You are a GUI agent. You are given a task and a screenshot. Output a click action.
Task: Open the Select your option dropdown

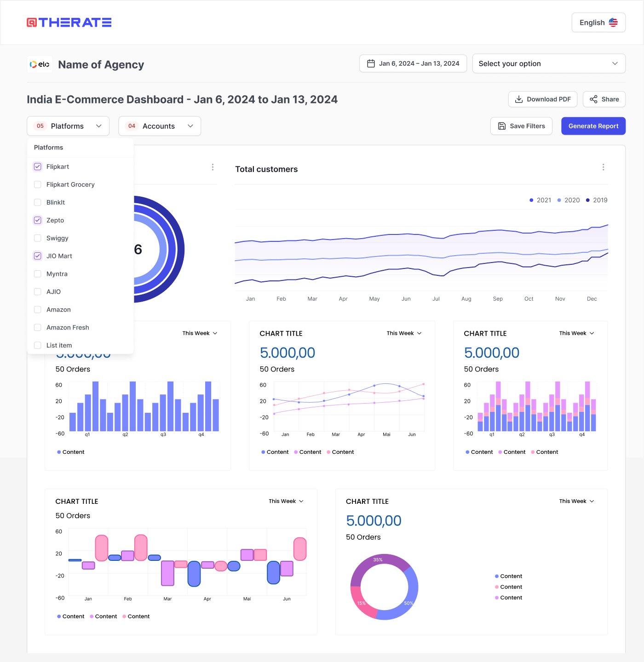[x=549, y=63]
